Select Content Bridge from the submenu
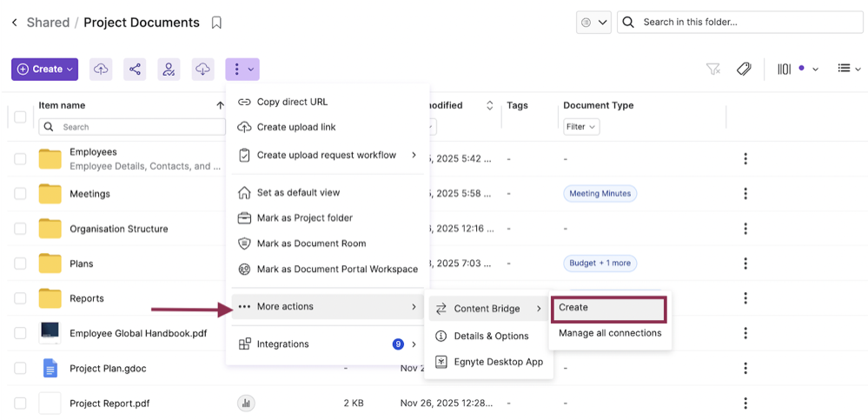The height and width of the screenshot is (420, 868). click(487, 309)
